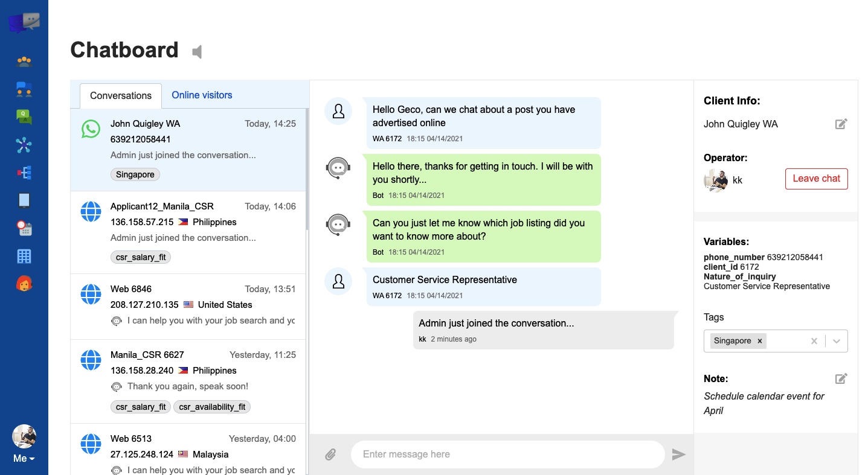Click the user profile photo above Me
The height and width of the screenshot is (475, 868).
pyautogui.click(x=24, y=436)
